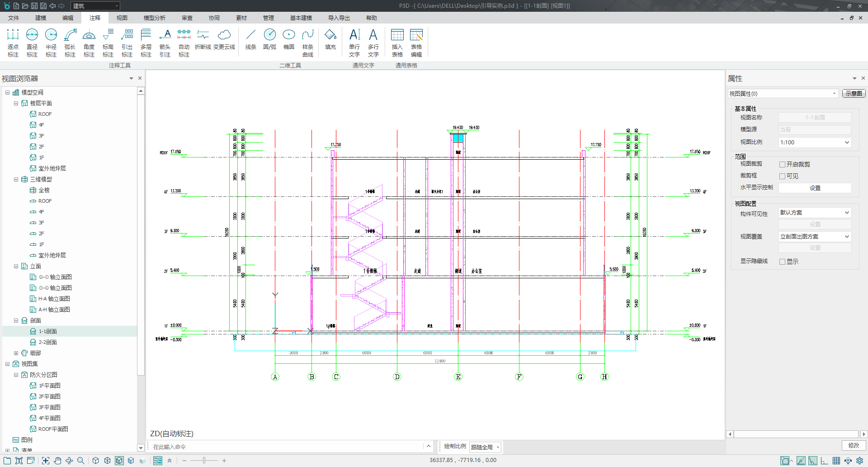Image resolution: width=868 pixels, height=467 pixels.
Task: Select the 直径标注 diameter tool
Action: 32,43
